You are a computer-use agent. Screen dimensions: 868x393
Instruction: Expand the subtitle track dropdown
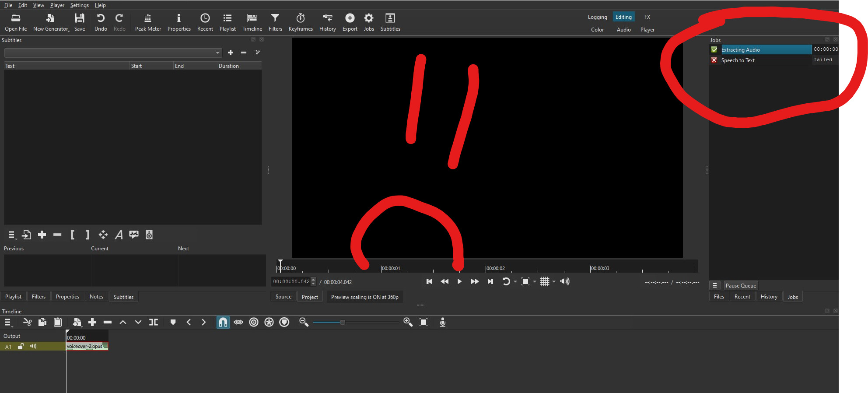[x=217, y=53]
